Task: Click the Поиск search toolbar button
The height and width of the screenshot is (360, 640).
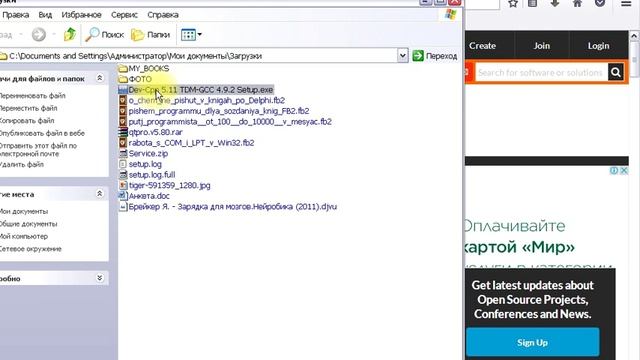Action: click(x=104, y=35)
